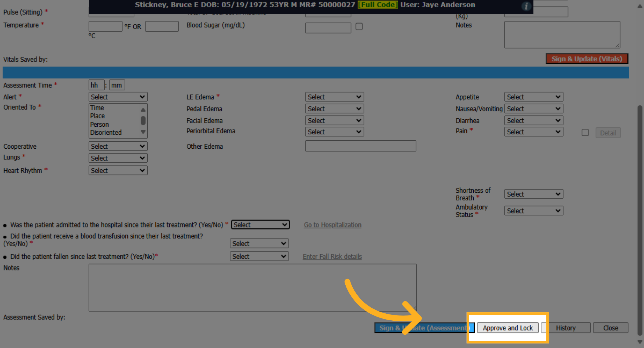644x348 pixels.
Task: Follow Go to Hospitalization link
Action: pyautogui.click(x=332, y=225)
